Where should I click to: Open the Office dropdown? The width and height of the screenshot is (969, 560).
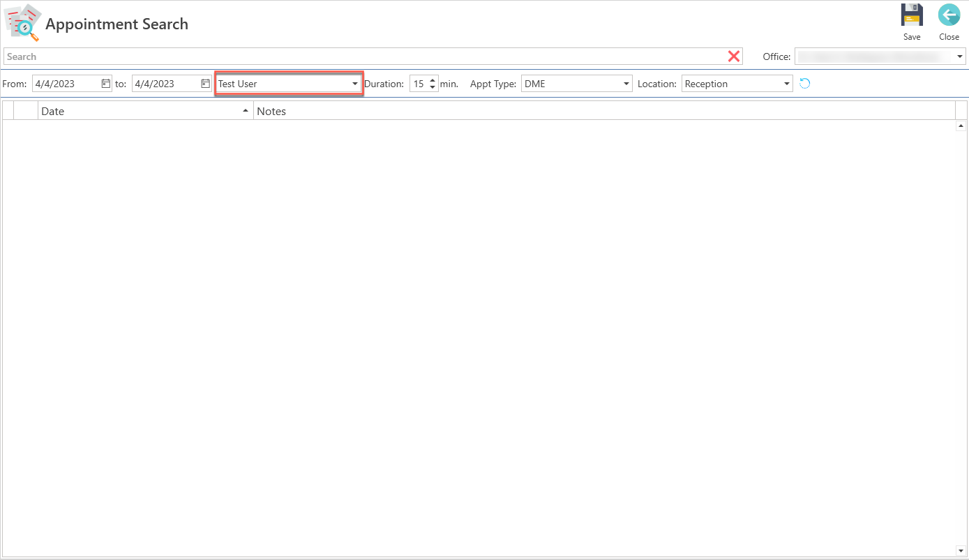(960, 56)
